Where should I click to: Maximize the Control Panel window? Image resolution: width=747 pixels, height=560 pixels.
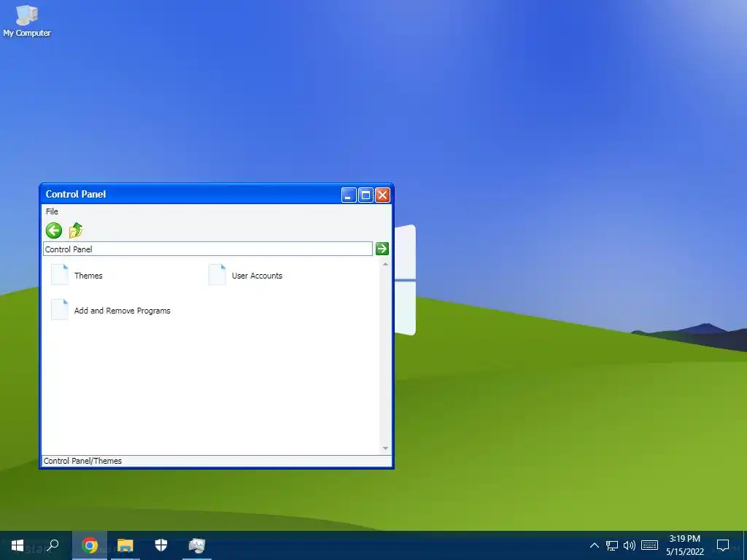click(x=365, y=195)
